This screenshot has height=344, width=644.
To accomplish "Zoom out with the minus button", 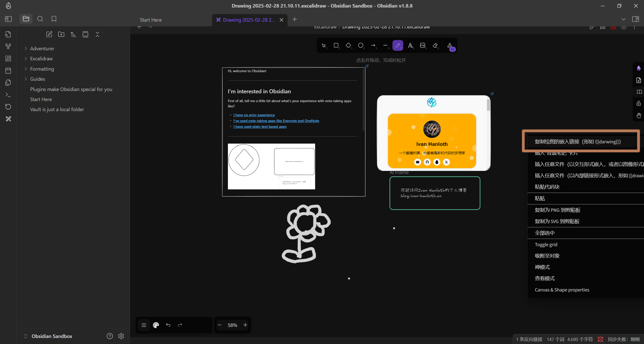I will click(220, 325).
